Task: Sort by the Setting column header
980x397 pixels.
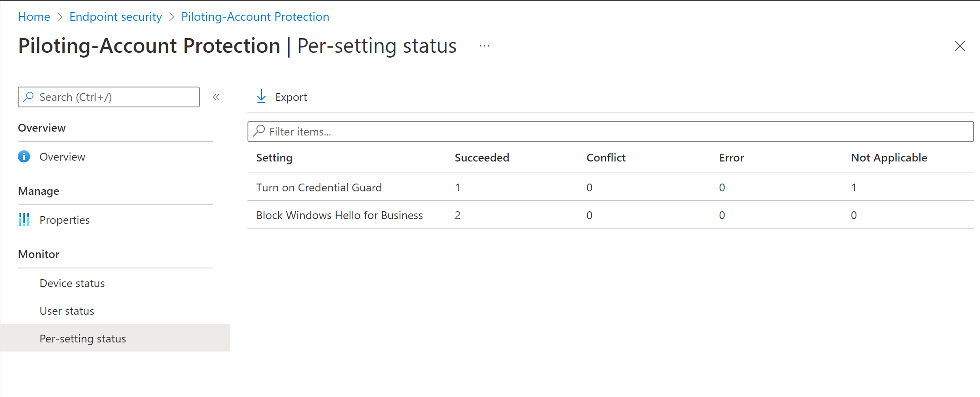Action: tap(274, 158)
